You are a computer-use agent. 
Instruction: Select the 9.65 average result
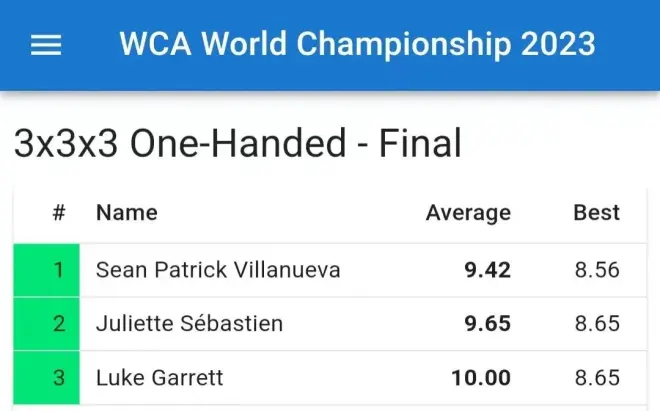487,324
